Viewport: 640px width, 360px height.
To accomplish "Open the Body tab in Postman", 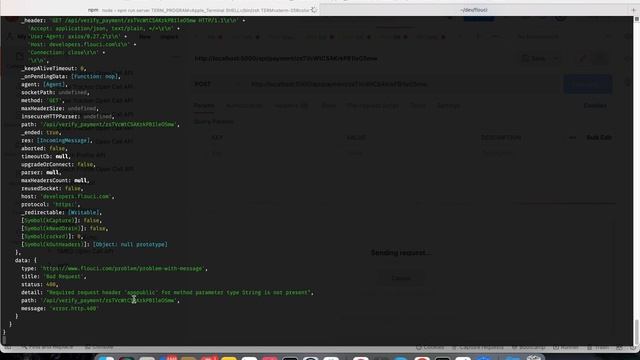I will 329,106.
